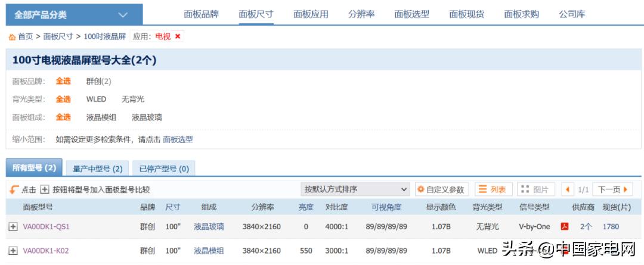Remove the 电视 application filter red X

[x=178, y=36]
